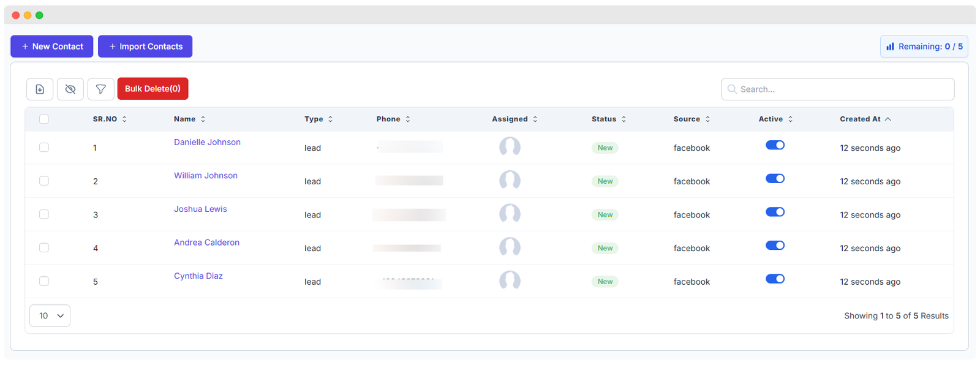Click the Remaining 0 / 5 quota badge

(924, 47)
